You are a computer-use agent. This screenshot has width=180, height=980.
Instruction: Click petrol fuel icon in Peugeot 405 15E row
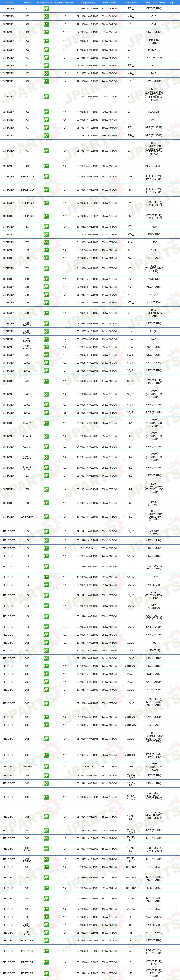coord(46,925)
